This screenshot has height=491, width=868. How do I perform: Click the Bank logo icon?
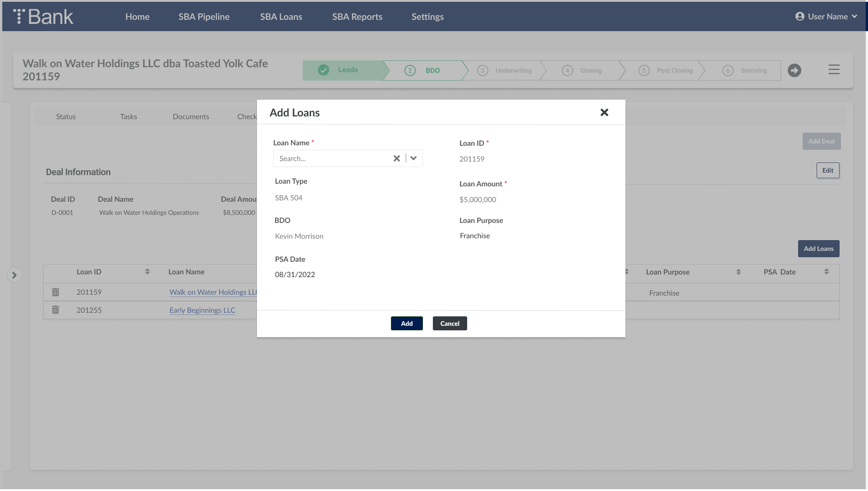[19, 16]
